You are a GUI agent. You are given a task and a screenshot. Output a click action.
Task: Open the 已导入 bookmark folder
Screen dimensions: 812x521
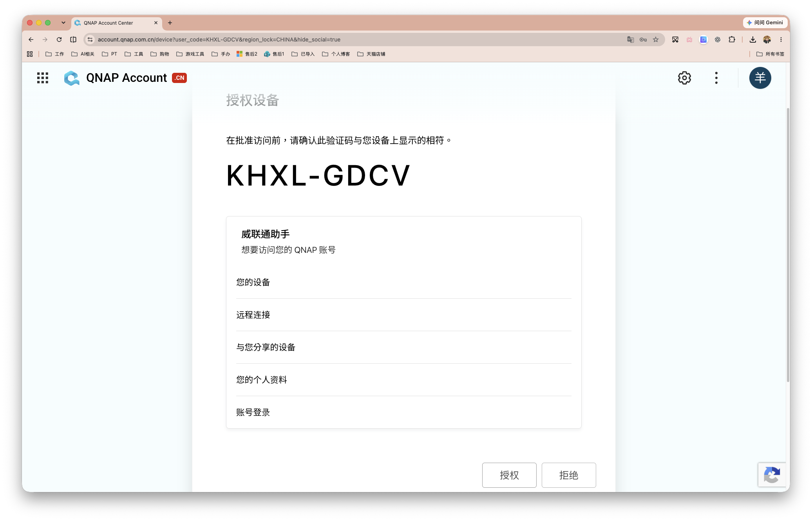pyautogui.click(x=303, y=54)
